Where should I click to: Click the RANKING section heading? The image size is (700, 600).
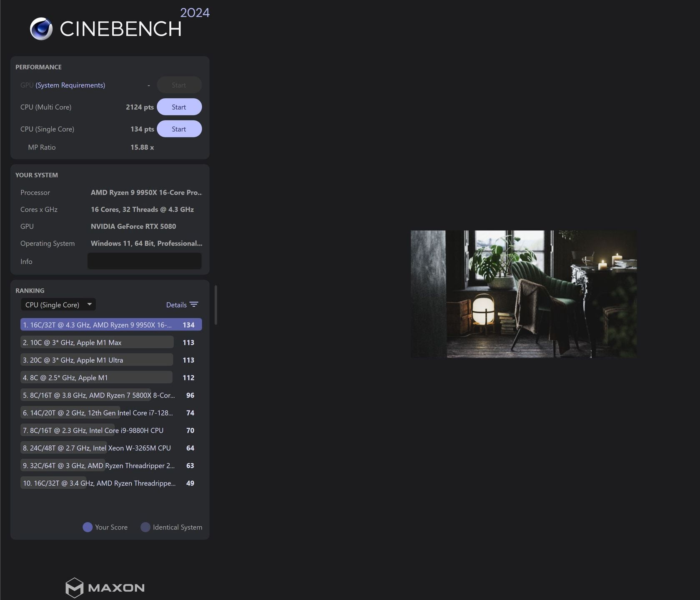click(30, 290)
